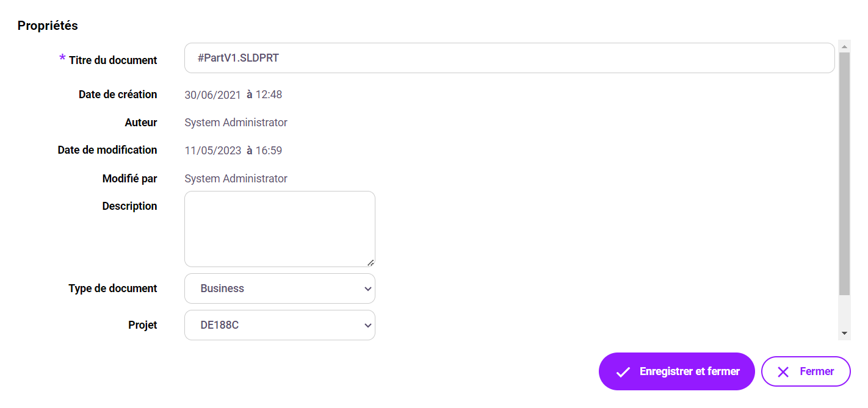The image size is (868, 408).
Task: Click the Titre du document label
Action: (x=113, y=60)
